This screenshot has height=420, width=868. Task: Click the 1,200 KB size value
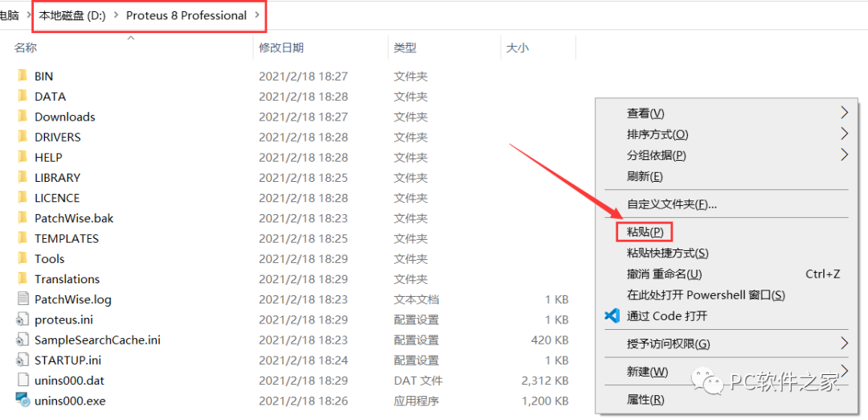click(545, 401)
